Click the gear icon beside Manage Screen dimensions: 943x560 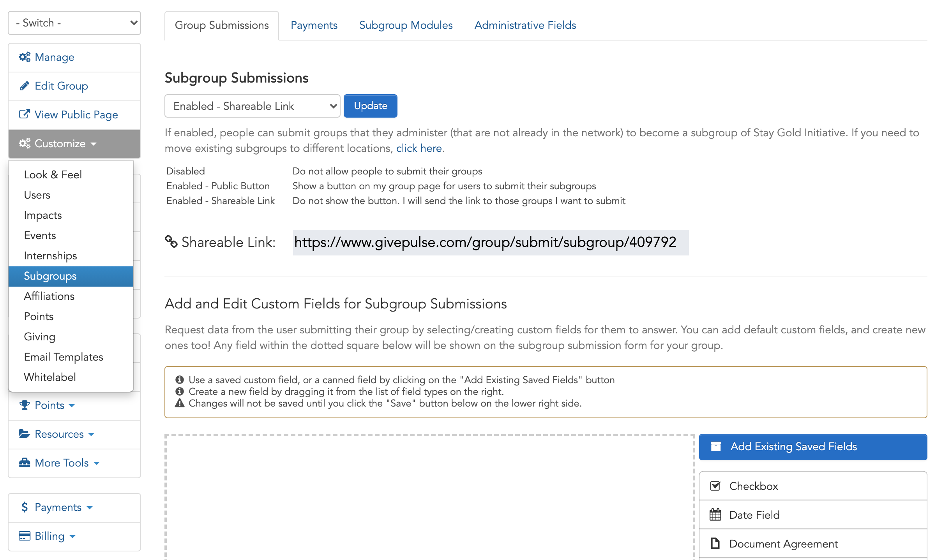(25, 57)
